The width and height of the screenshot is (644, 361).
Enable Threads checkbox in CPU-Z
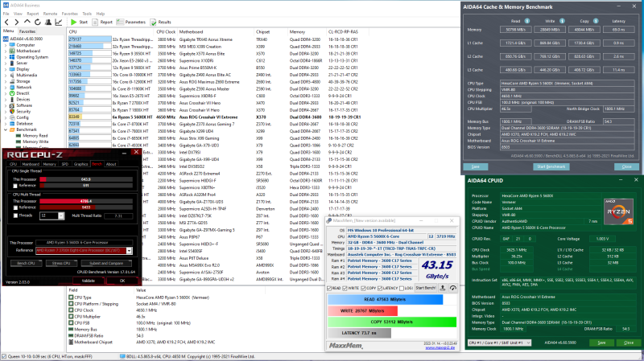click(x=15, y=215)
